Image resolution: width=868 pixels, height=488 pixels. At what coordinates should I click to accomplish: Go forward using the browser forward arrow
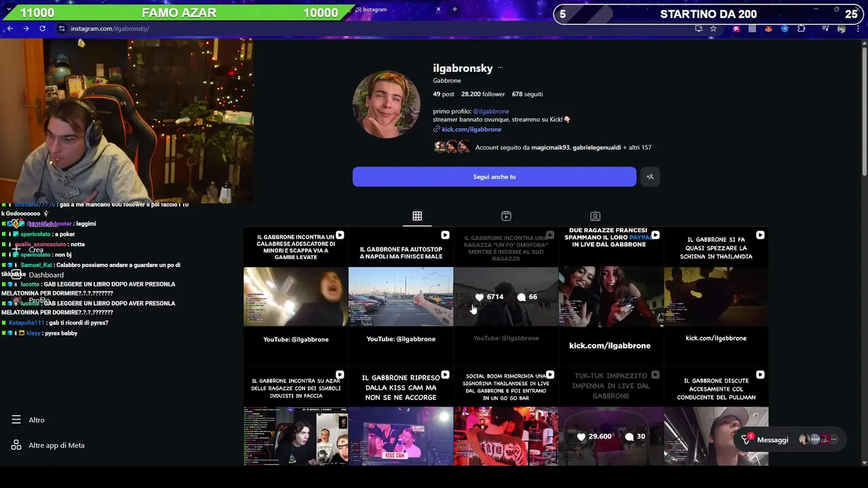[26, 28]
